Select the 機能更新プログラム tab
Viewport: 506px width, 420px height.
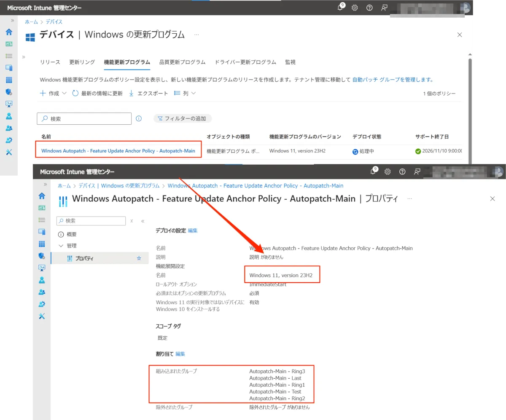[127, 62]
